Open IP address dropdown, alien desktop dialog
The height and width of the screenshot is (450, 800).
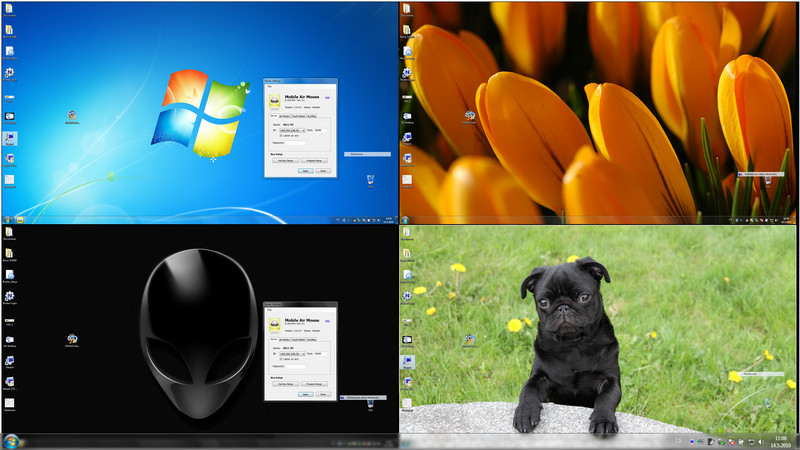click(x=292, y=354)
